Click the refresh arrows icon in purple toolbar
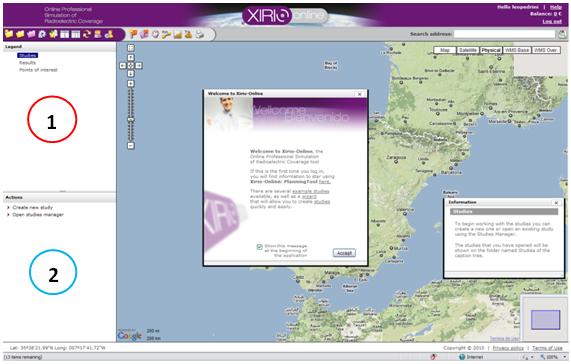Screen dimensions: 571x364 coord(87,34)
